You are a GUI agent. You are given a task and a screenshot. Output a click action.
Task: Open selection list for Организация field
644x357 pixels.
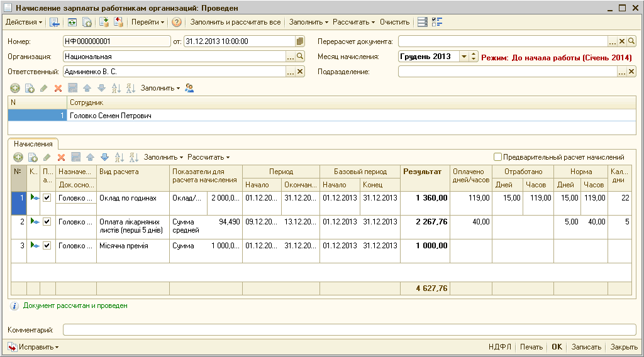291,57
